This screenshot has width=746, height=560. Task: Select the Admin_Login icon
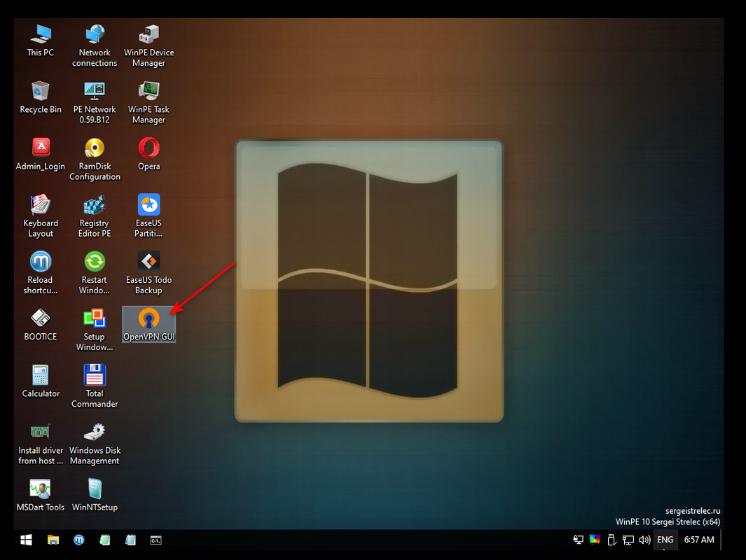pyautogui.click(x=41, y=155)
